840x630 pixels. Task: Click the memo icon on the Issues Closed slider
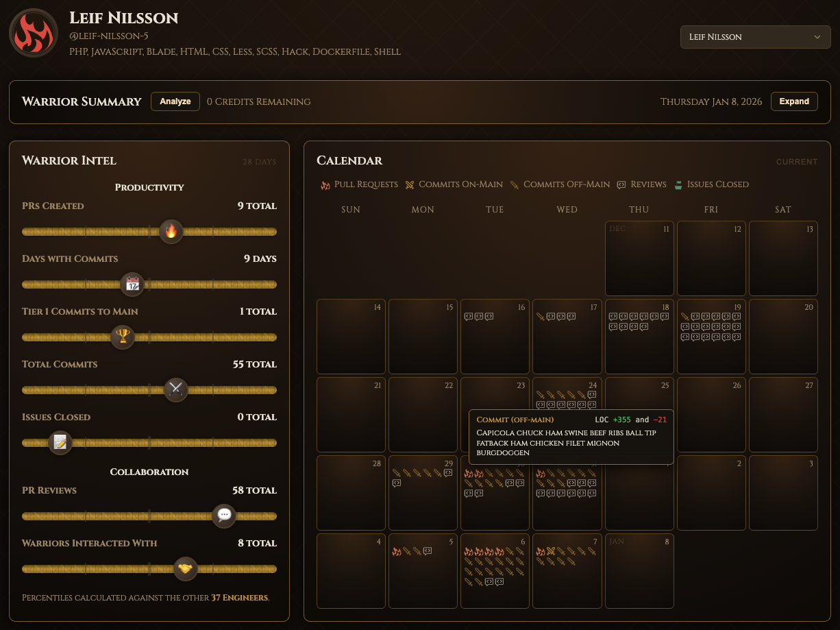tap(60, 443)
